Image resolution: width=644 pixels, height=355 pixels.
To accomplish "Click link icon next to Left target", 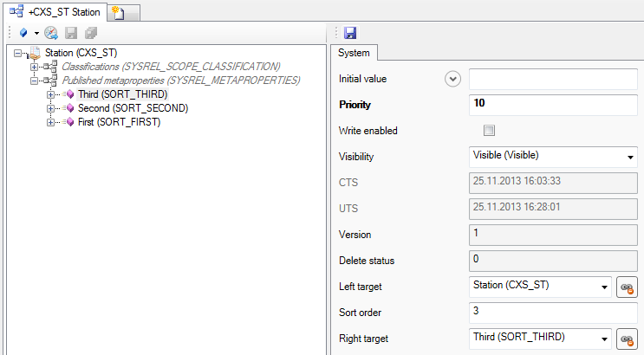I will (626, 287).
